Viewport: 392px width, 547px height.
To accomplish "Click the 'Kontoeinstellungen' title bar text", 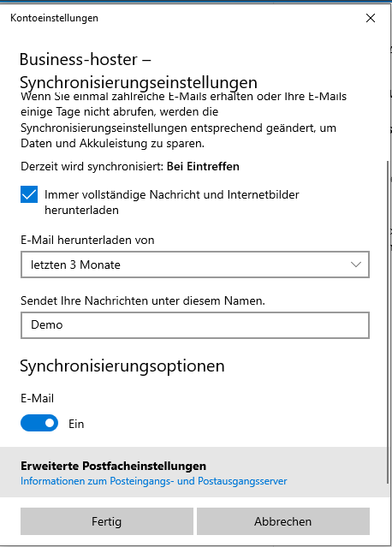I will point(55,18).
